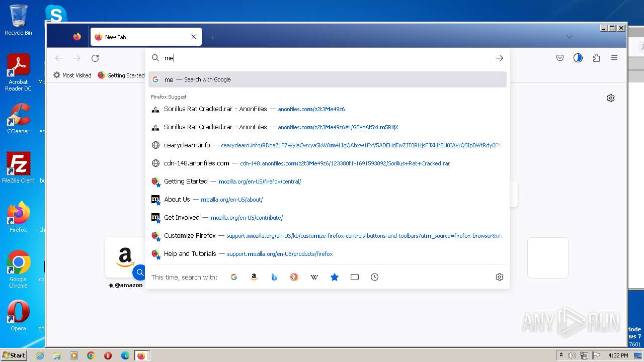Show hidden system tray icons
The width and height of the screenshot is (644, 362).
click(x=561, y=355)
